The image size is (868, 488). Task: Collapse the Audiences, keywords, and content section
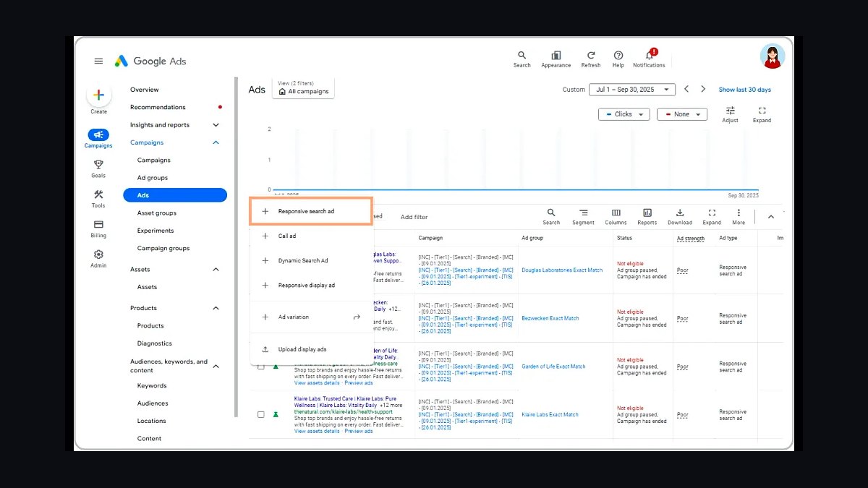coord(216,366)
